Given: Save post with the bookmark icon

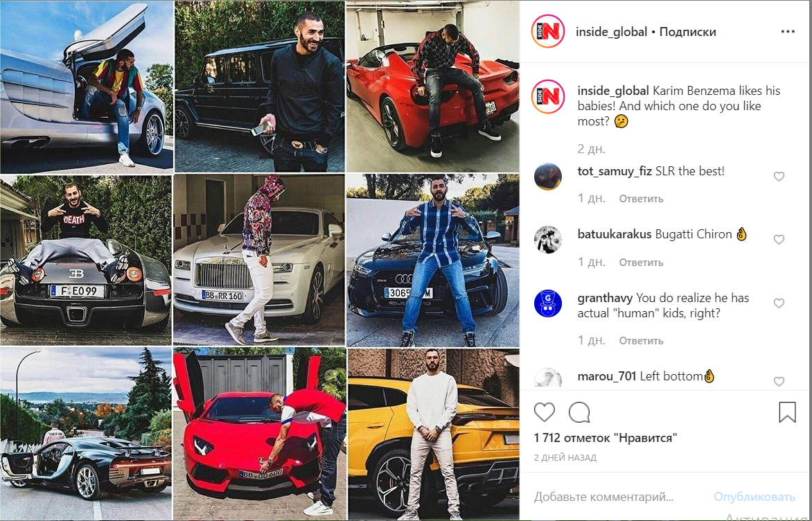Looking at the screenshot, I should [x=787, y=412].
